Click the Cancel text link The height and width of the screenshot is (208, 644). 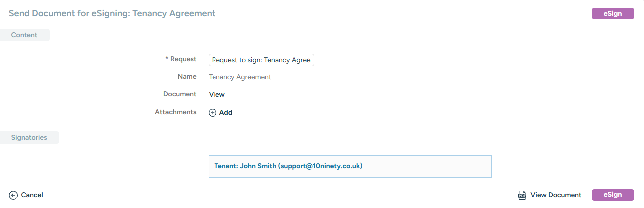[x=32, y=195]
